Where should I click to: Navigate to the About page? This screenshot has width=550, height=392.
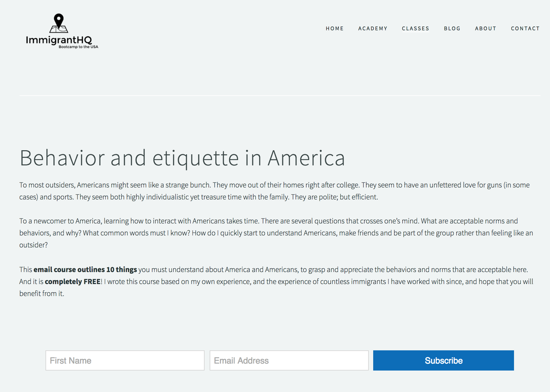pyautogui.click(x=486, y=28)
